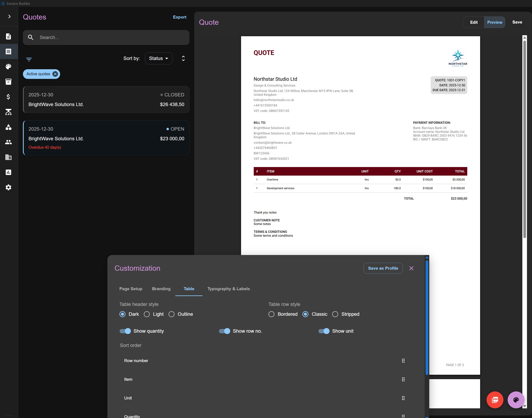Select the Dark table header style

point(122,314)
